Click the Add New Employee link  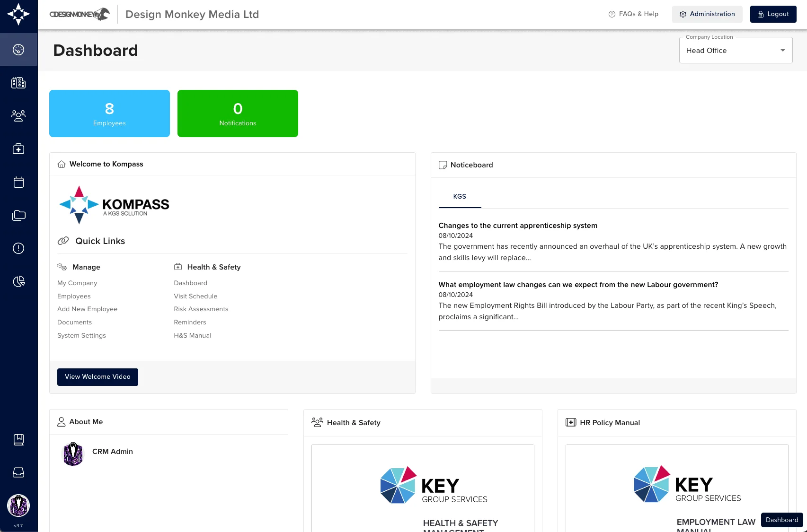click(x=87, y=309)
